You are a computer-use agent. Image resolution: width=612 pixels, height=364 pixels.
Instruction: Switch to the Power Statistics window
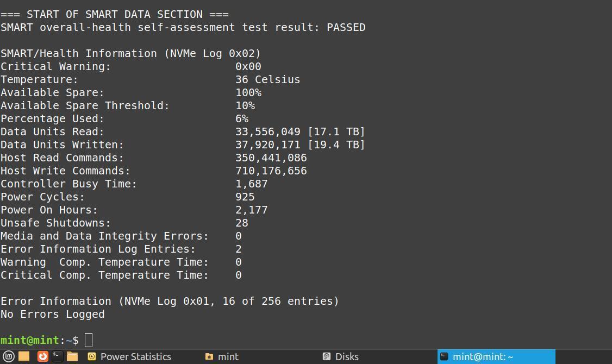click(x=129, y=356)
